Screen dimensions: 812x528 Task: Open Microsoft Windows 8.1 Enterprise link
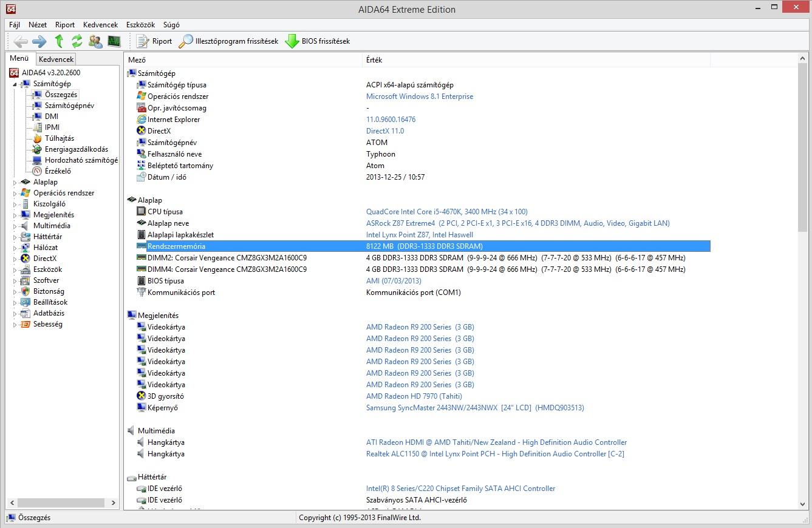click(x=420, y=96)
